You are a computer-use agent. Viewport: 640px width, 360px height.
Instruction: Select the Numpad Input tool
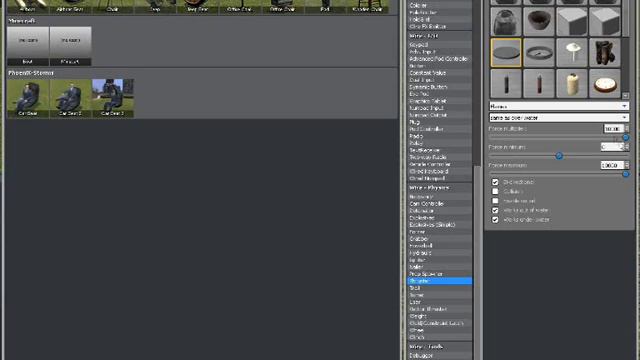tap(440, 108)
